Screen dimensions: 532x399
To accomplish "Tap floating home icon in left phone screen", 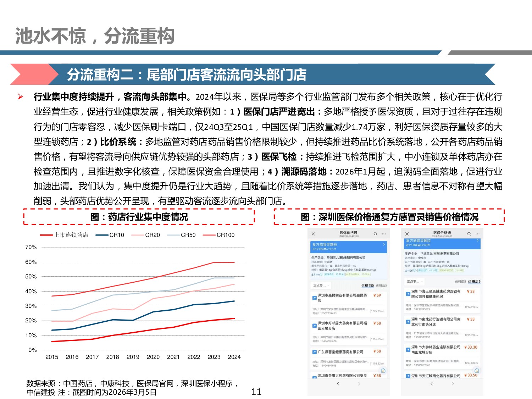I will coord(383,371).
